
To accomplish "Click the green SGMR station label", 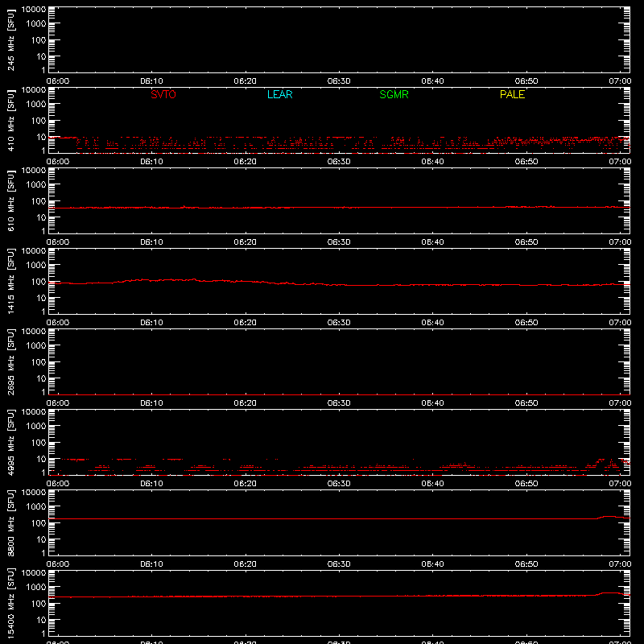I will pos(394,94).
